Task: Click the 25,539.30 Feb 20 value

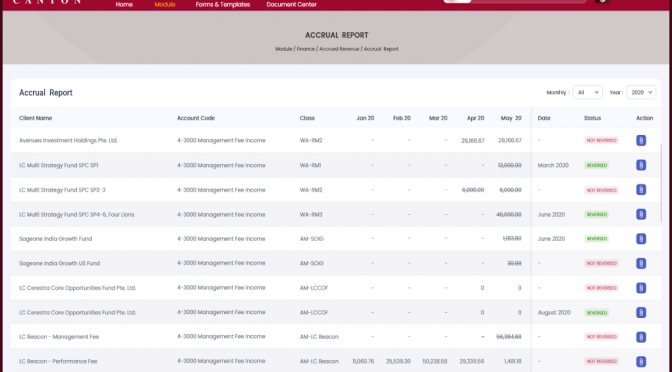Action: pyautogui.click(x=398, y=361)
